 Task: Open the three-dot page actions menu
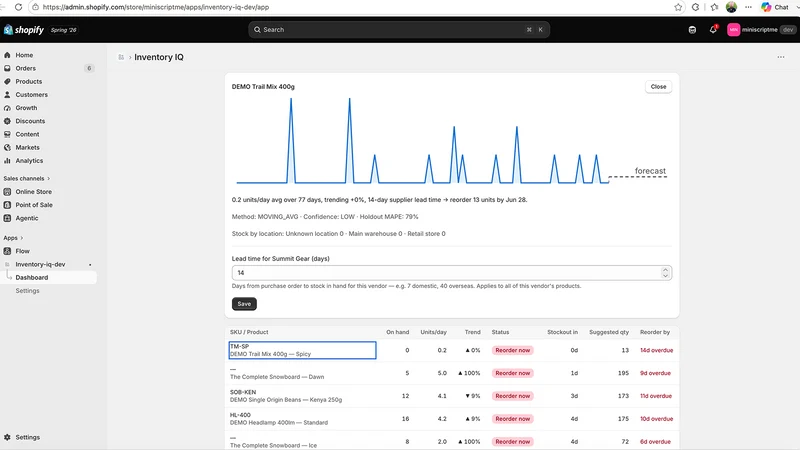tap(781, 57)
